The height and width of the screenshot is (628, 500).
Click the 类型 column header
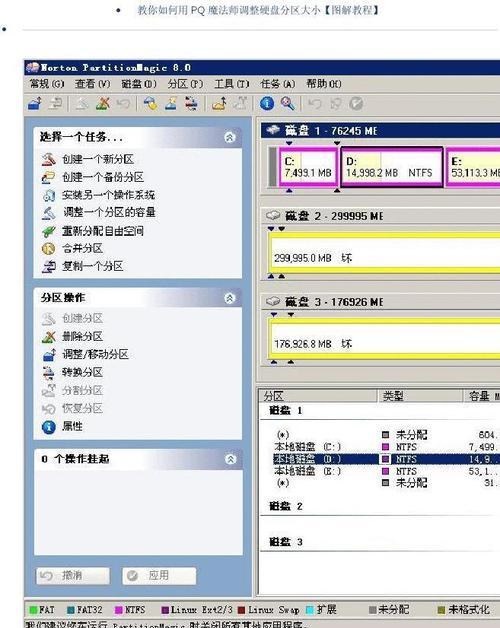[420, 396]
